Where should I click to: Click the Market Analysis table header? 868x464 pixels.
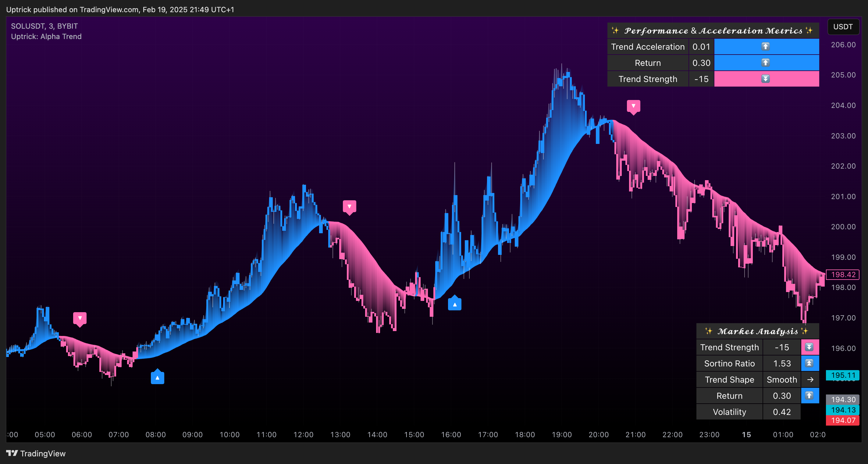click(x=757, y=331)
